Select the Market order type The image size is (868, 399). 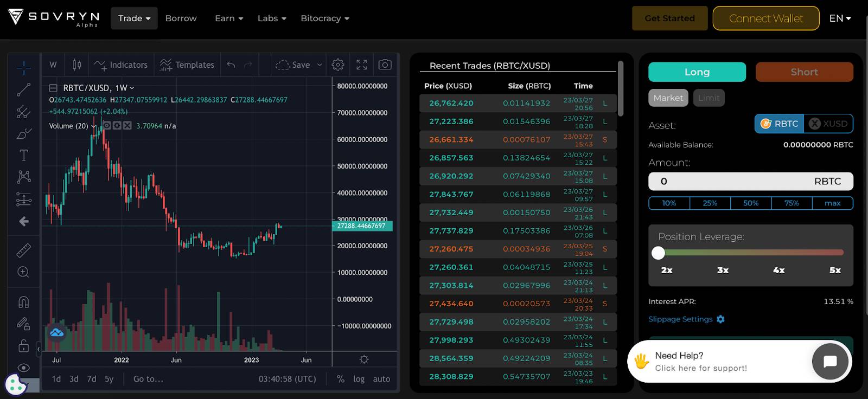(668, 98)
